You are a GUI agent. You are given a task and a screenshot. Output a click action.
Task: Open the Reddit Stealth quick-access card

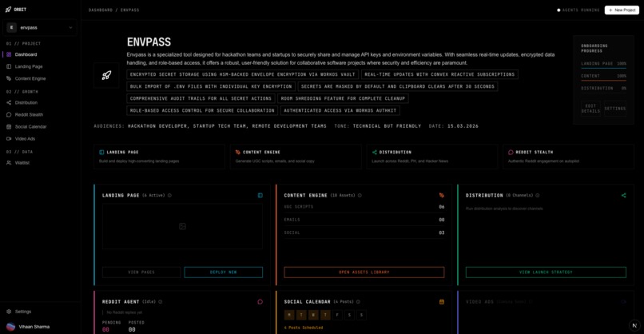(568, 157)
